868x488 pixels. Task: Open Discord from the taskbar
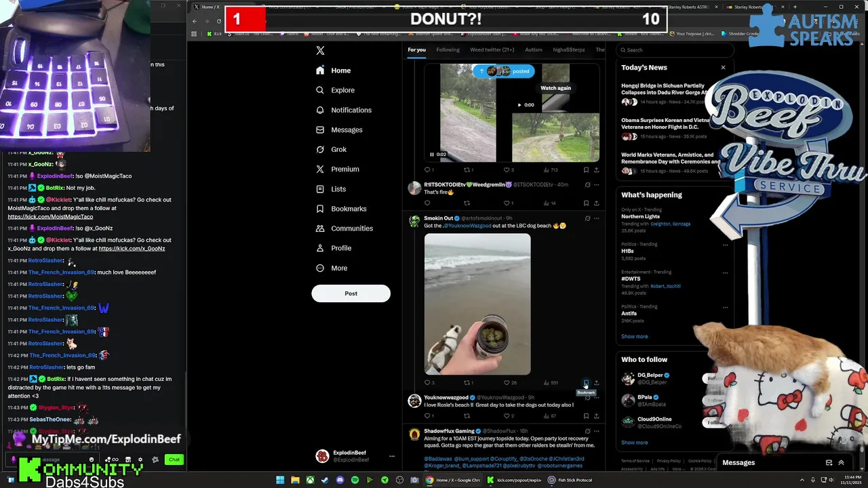[x=340, y=480]
